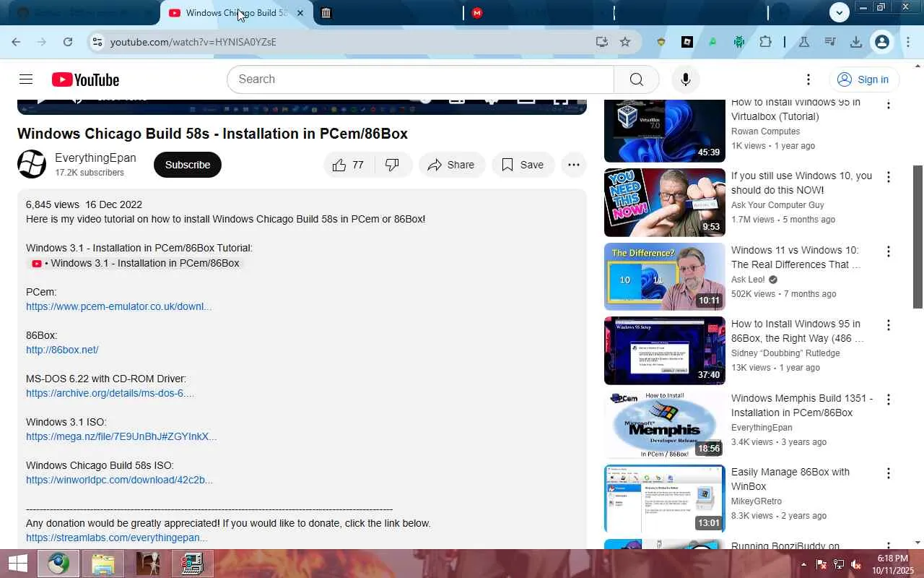
Task: Click the YouTube search input field
Action: [x=420, y=79]
